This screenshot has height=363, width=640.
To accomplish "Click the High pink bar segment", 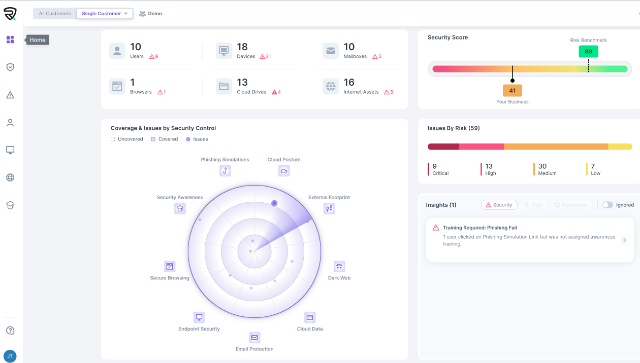I will click(482, 147).
